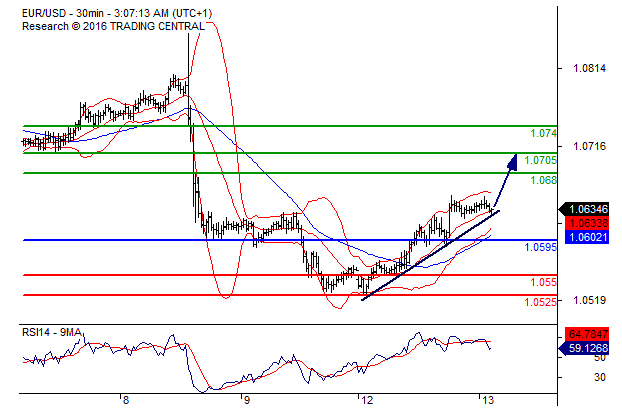The width and height of the screenshot is (622, 411).
Task: Click the blue 1.06021 price tag
Action: pyautogui.click(x=587, y=237)
